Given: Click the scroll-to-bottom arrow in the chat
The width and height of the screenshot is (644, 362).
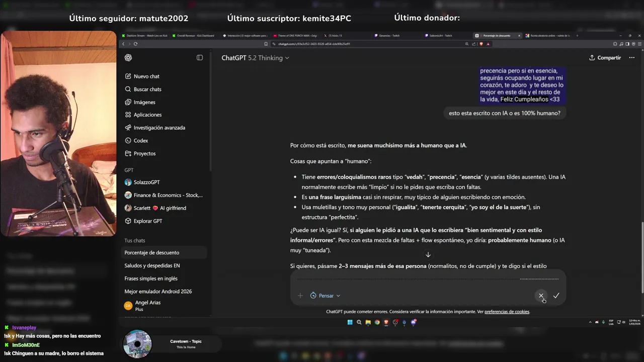Looking at the screenshot, I should [428, 254].
